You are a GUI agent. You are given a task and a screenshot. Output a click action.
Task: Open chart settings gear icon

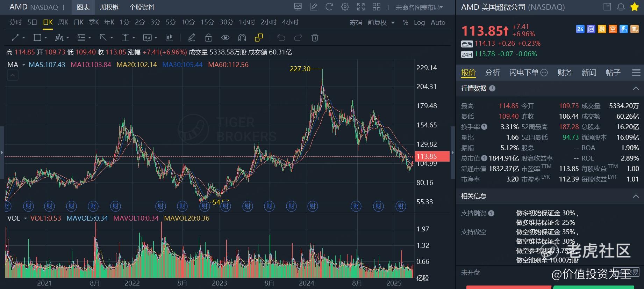(345, 7)
